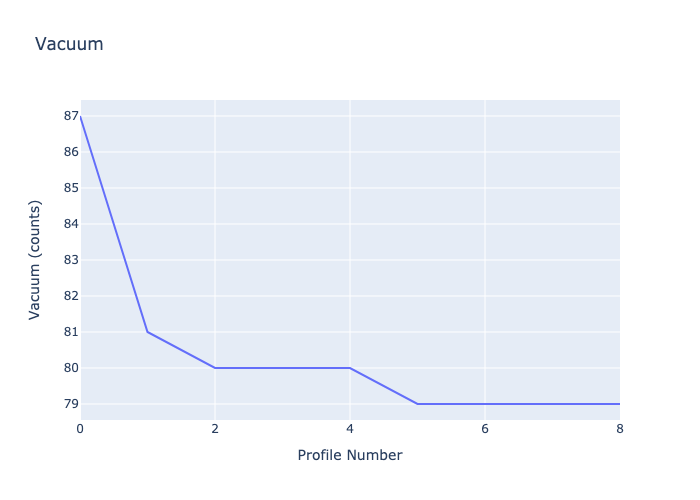Viewport: 700px width, 500px height.
Task: Click the line vertex at profile 2, 80 counts
Action: (215, 368)
